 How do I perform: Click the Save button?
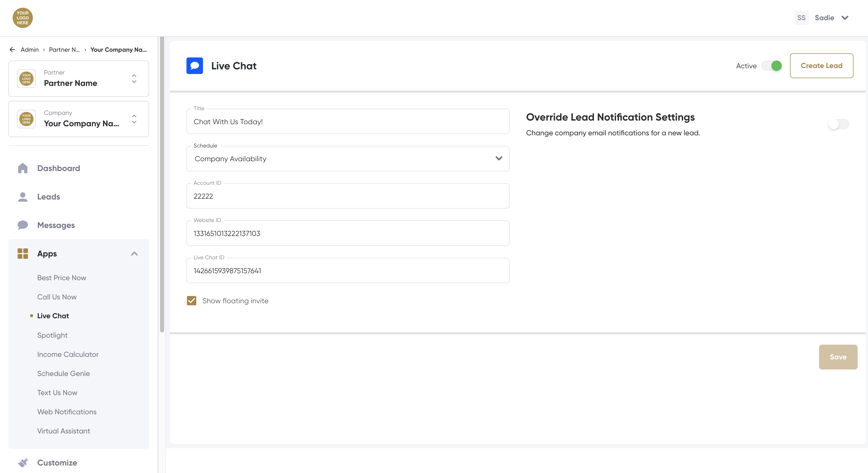click(838, 357)
